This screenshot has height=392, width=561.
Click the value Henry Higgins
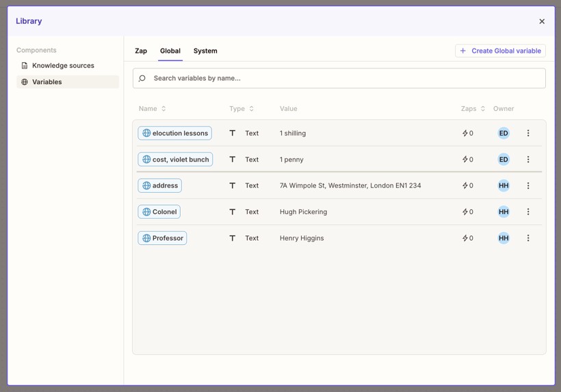click(302, 238)
